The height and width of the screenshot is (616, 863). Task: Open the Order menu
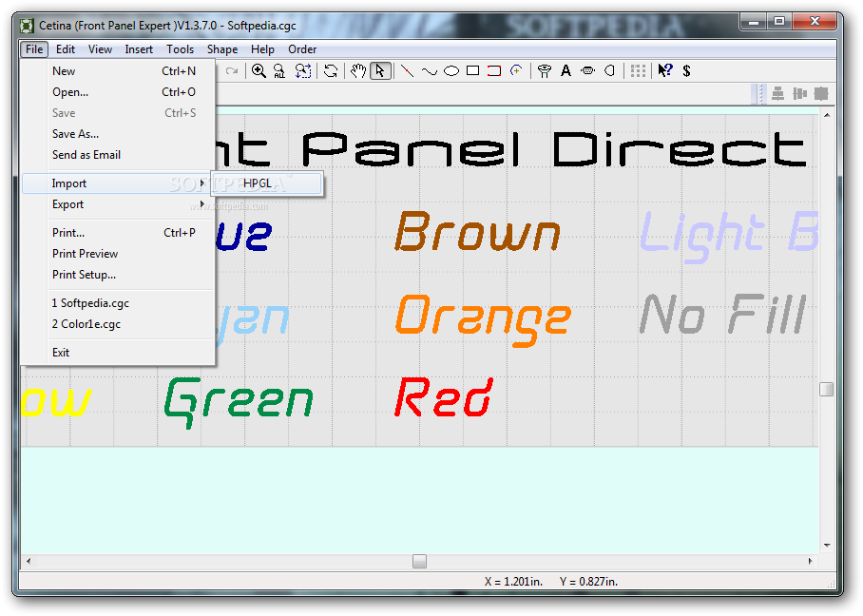(x=302, y=49)
